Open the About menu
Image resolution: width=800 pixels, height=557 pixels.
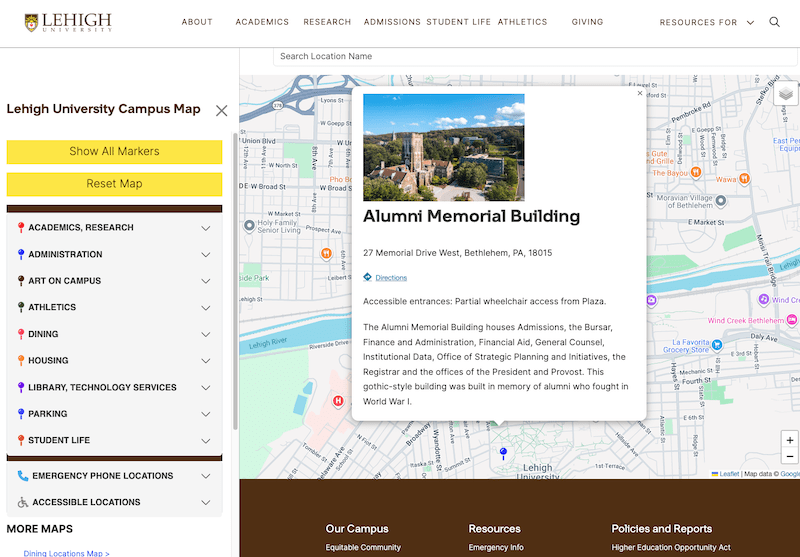[197, 22]
